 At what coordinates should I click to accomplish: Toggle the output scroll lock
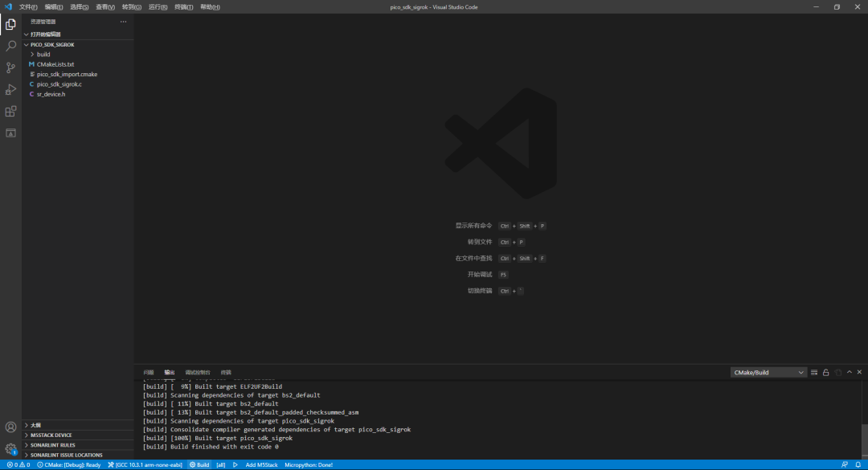click(825, 373)
